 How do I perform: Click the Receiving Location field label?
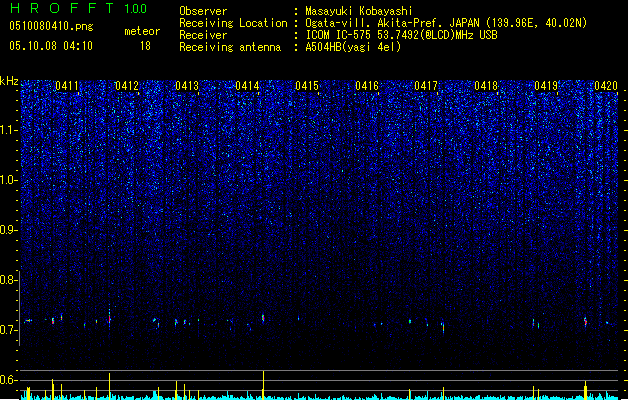tap(233, 23)
